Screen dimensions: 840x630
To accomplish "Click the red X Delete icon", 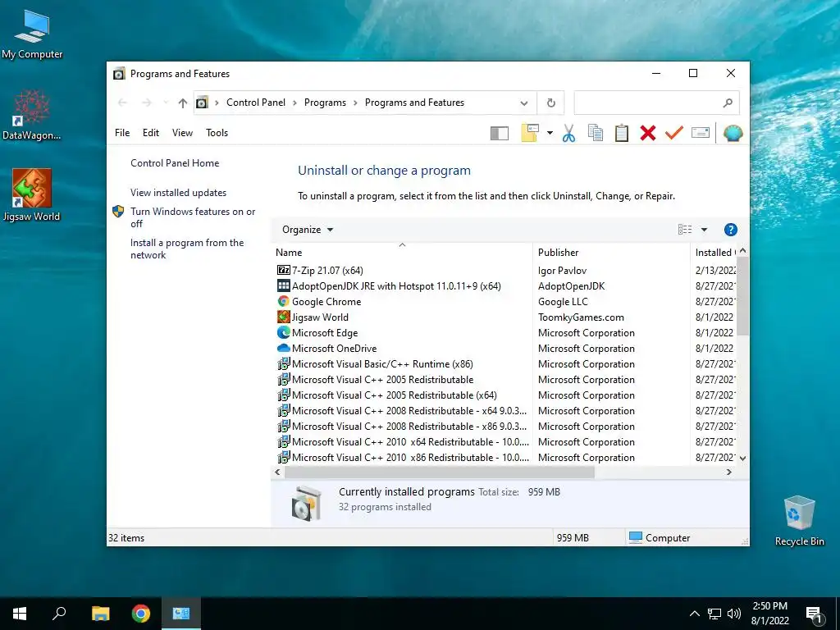I will click(648, 133).
